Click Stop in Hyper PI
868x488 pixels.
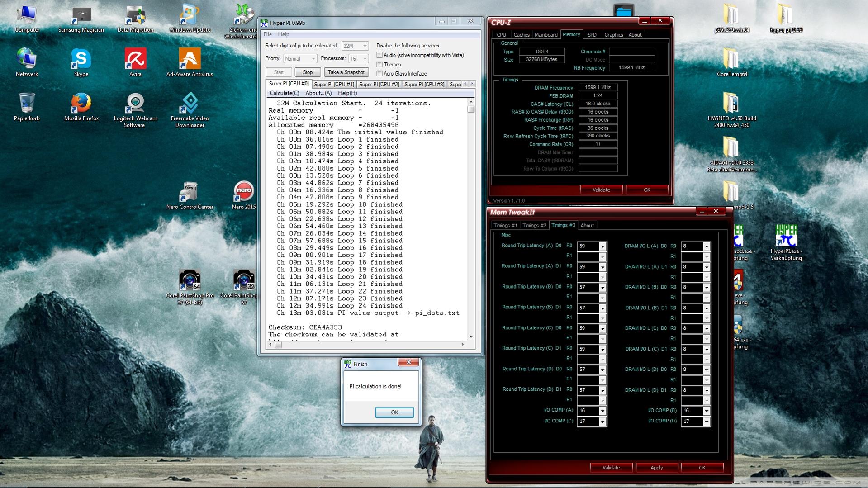pos(308,72)
